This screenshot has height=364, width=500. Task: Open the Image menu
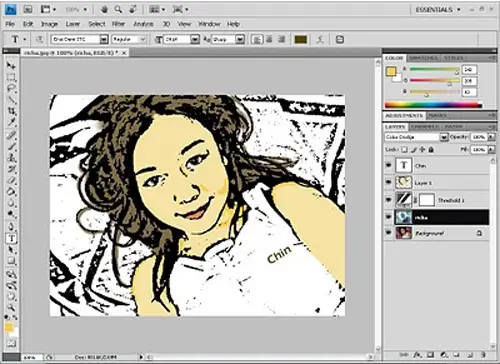[x=49, y=24]
